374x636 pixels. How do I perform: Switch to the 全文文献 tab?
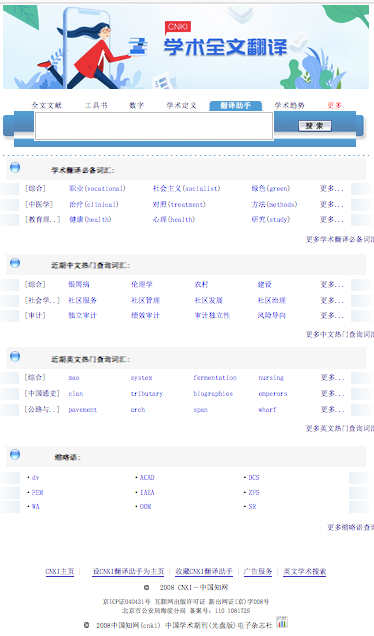[x=47, y=105]
